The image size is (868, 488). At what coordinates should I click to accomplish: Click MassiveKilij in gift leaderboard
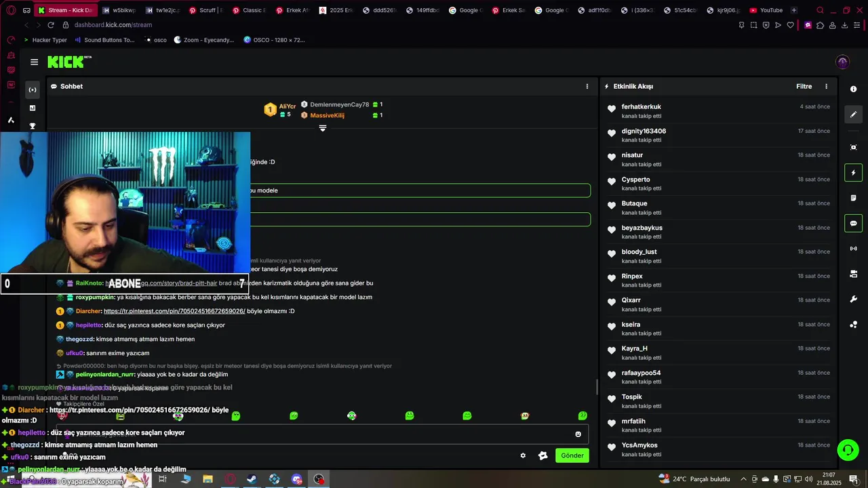coord(327,115)
